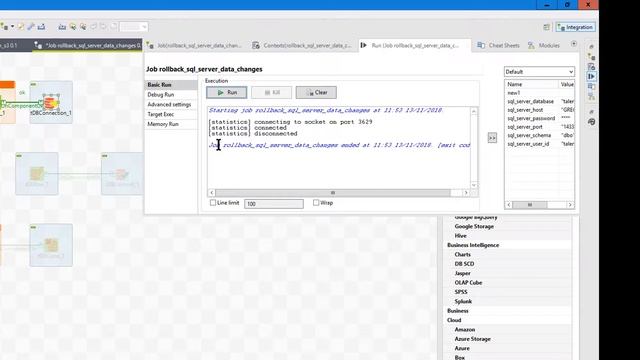This screenshot has width=640, height=360.
Task: Open the Target Exec section
Action: [171, 114]
